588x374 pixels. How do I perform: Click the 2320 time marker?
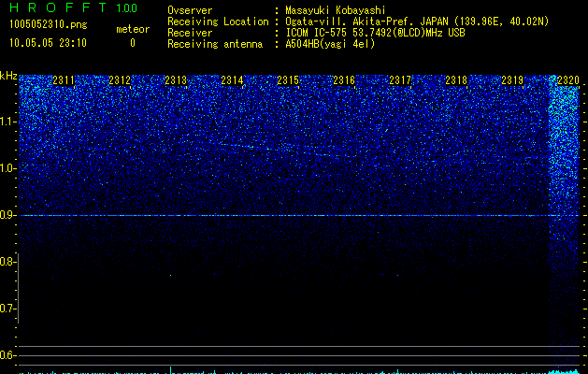(x=568, y=79)
